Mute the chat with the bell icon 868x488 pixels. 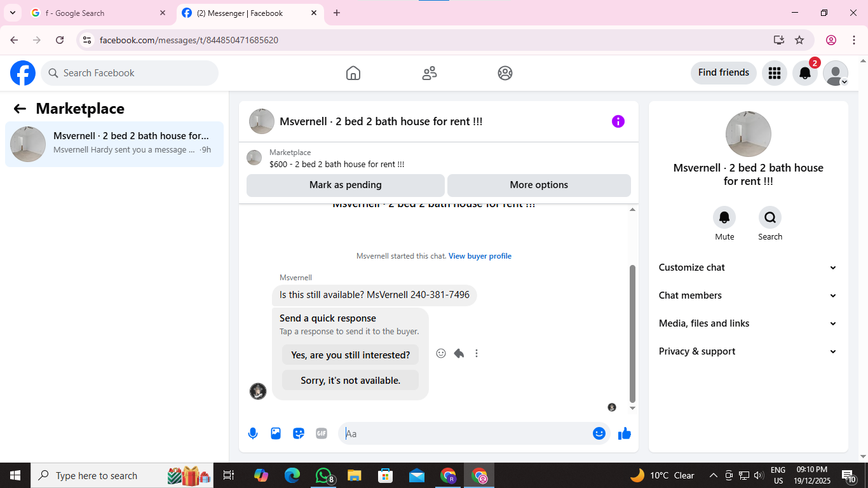click(724, 217)
